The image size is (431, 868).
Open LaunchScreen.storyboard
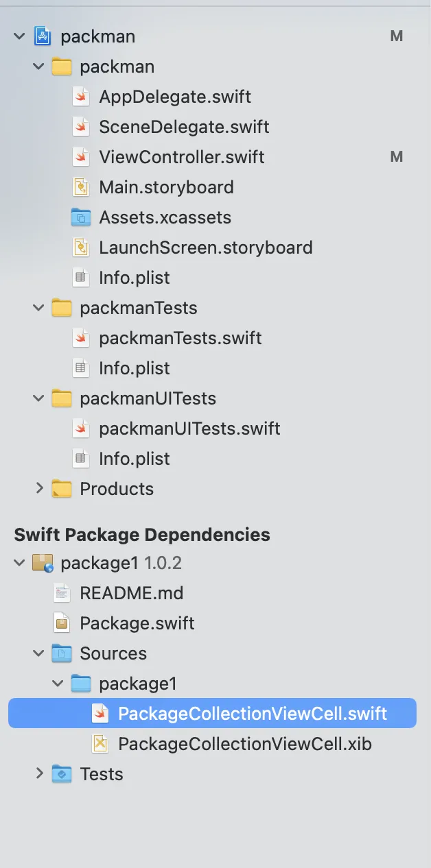point(205,248)
